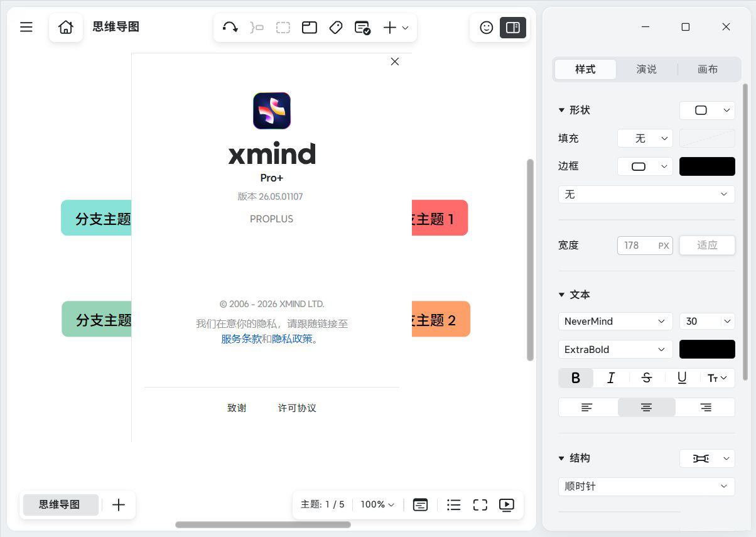Click the black border color swatch
The image size is (756, 537).
click(707, 166)
